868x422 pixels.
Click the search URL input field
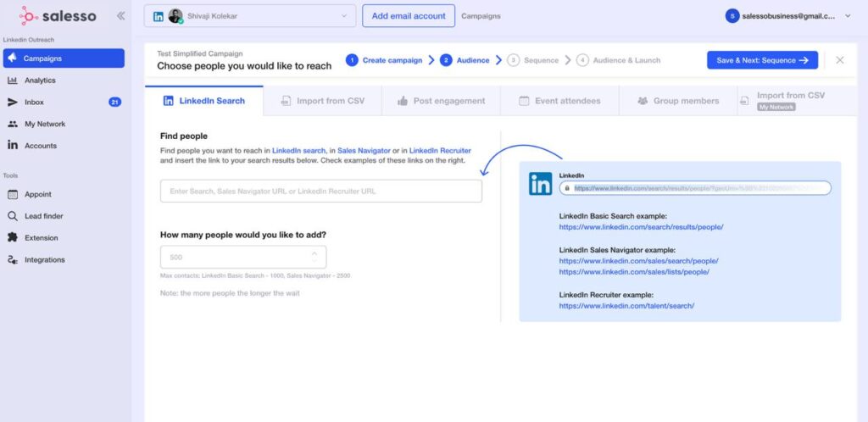(320, 192)
